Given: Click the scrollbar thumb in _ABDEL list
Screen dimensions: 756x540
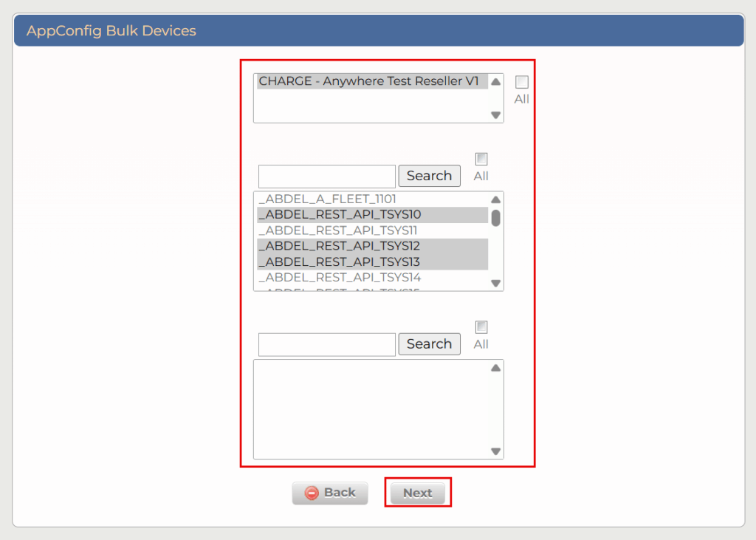Looking at the screenshot, I should pos(496,217).
